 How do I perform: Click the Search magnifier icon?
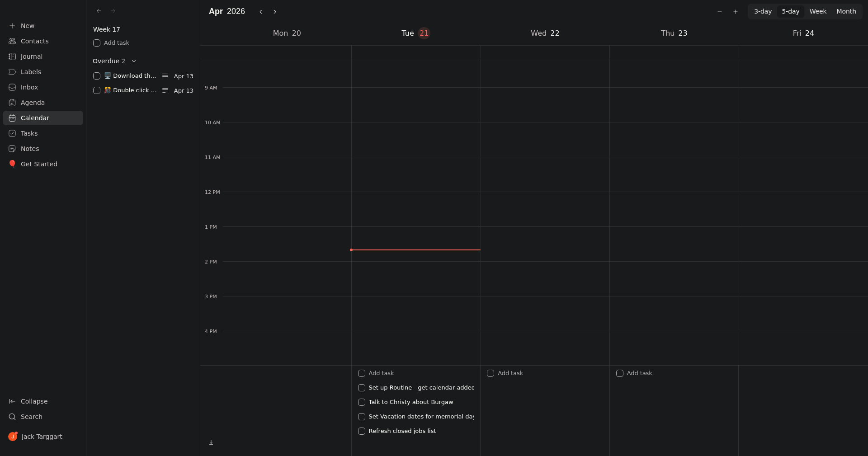tap(12, 417)
